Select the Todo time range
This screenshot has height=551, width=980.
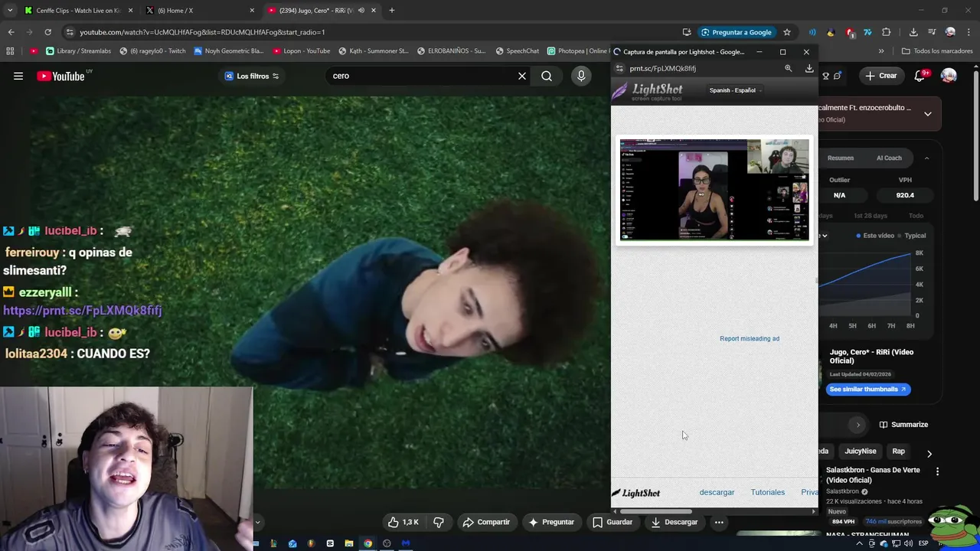pos(916,216)
